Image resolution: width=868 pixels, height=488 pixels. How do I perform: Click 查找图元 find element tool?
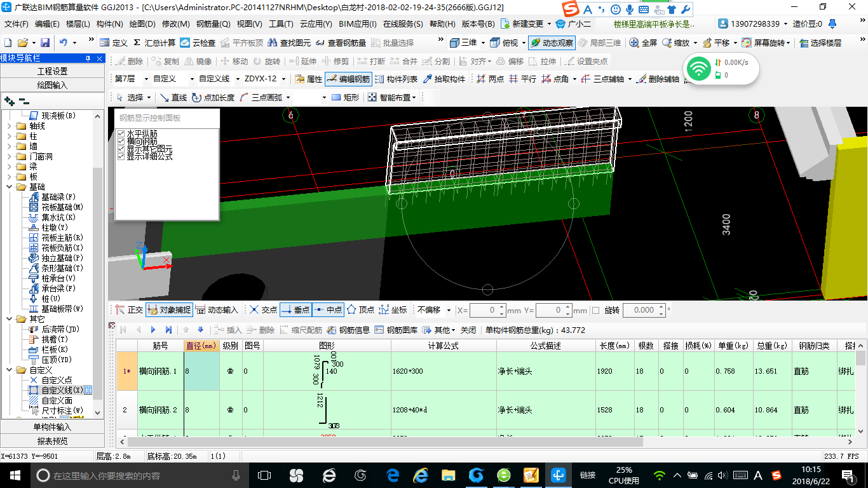(x=290, y=43)
